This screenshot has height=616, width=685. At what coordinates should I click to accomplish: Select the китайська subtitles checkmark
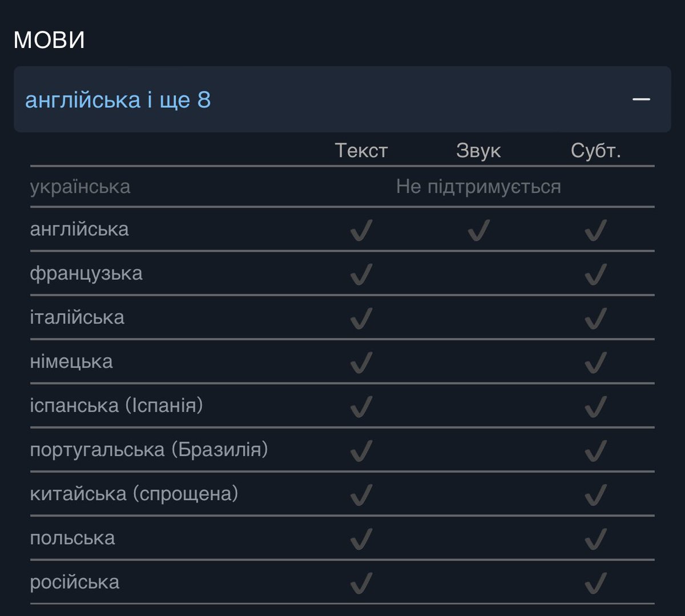tap(595, 495)
